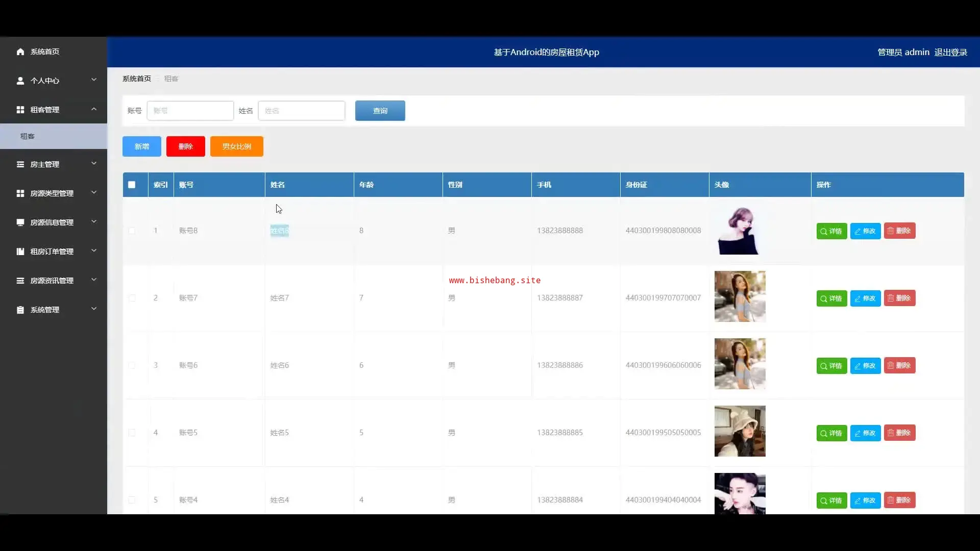Click the book icon for 租房订单管理
The image size is (980, 551).
click(20, 252)
